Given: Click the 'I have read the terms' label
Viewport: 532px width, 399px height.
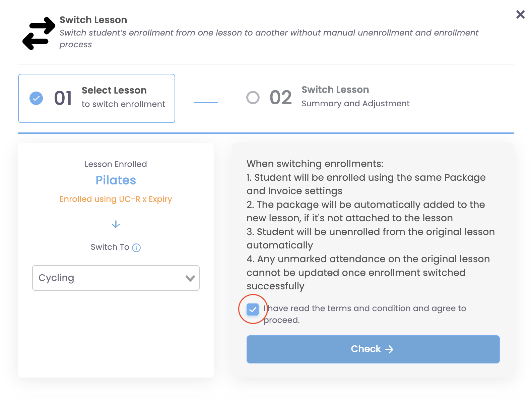Looking at the screenshot, I should point(365,314).
